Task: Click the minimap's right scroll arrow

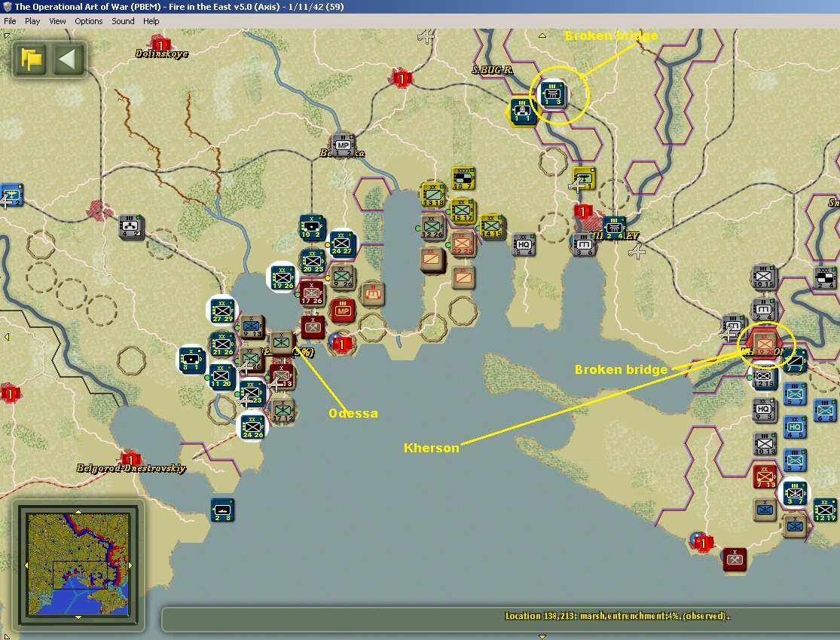Action: point(130,565)
